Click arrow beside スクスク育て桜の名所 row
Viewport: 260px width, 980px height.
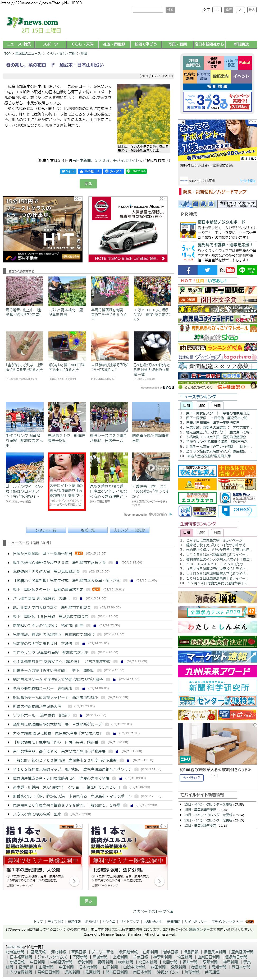(9, 814)
